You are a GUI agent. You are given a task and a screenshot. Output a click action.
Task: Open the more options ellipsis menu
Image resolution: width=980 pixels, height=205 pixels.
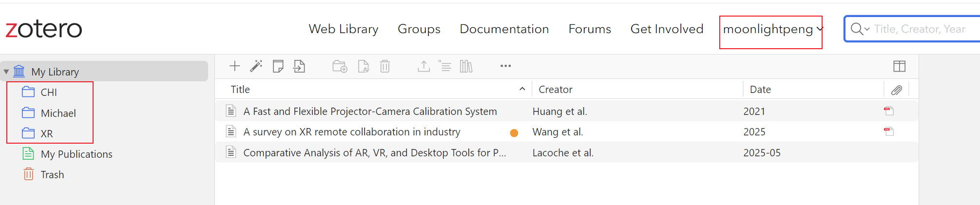pos(506,66)
